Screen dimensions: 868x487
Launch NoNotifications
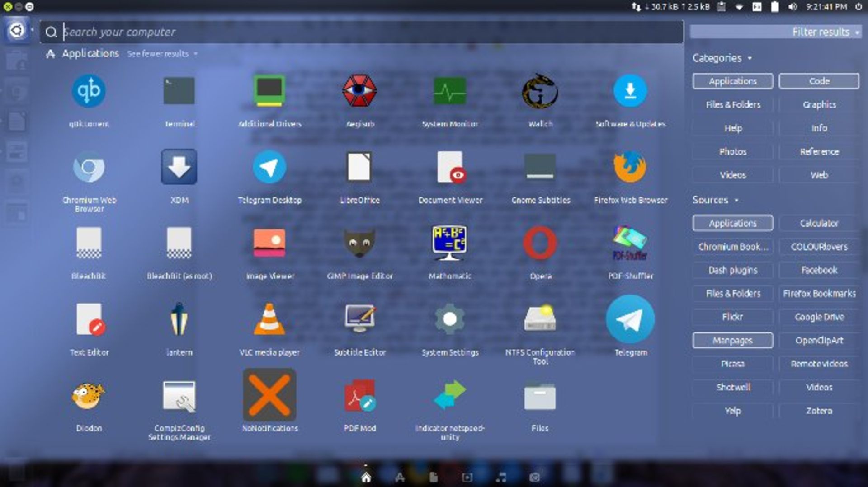pos(269,395)
